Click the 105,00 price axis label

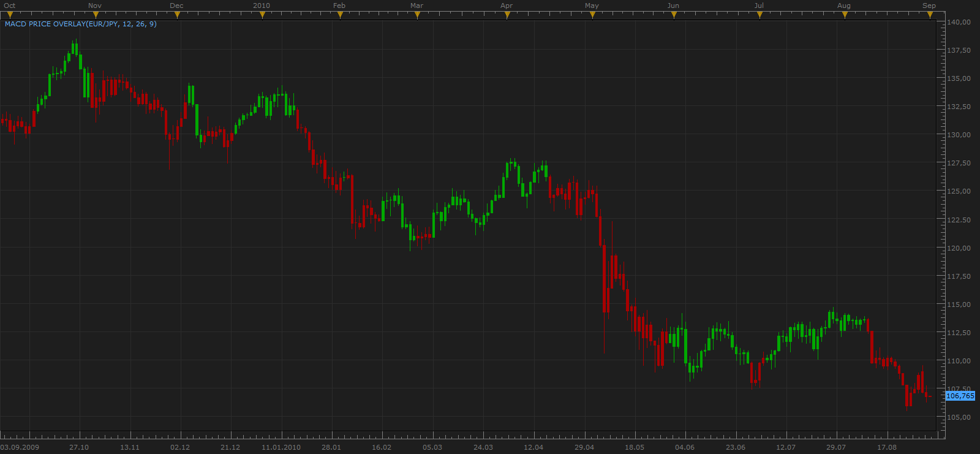coord(959,417)
